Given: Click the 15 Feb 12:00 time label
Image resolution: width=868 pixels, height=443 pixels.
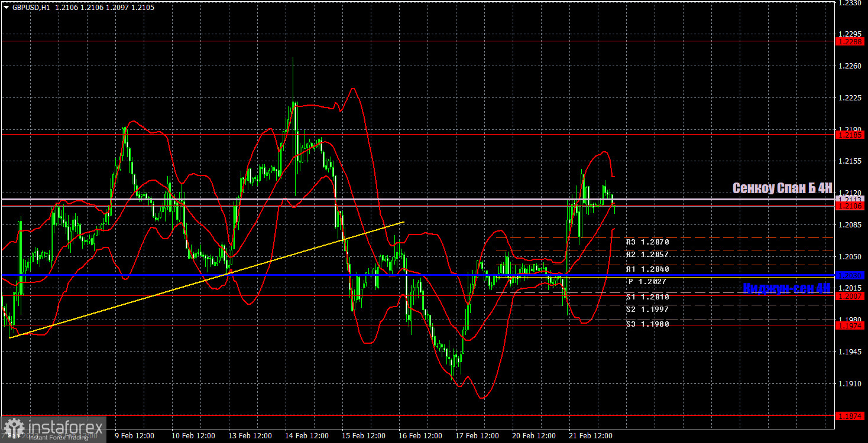Looking at the screenshot, I should pyautogui.click(x=363, y=436).
